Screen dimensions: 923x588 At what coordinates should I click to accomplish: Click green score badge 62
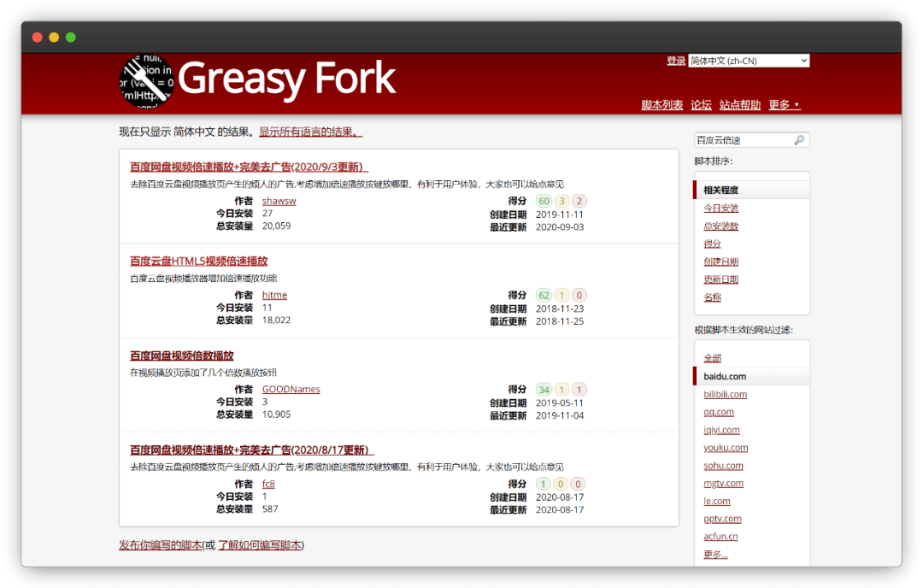pyautogui.click(x=544, y=295)
